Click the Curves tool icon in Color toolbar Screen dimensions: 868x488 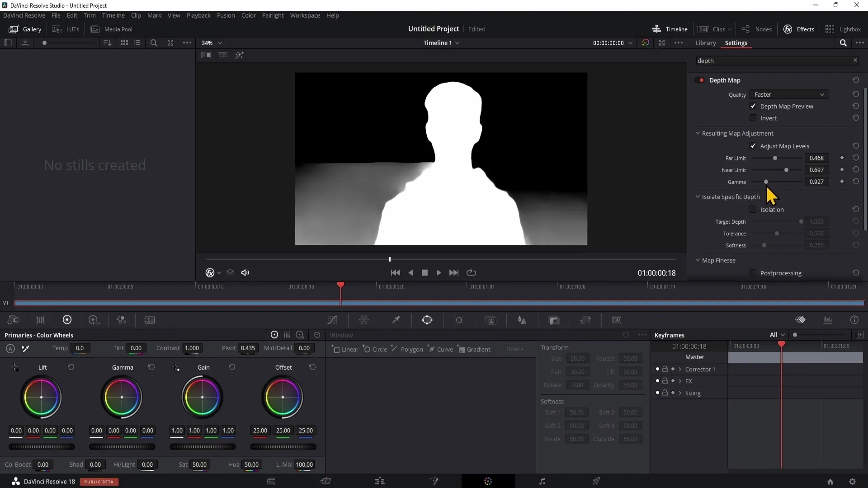point(333,320)
